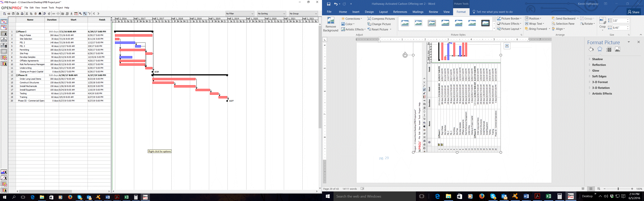644x201 pixels.
Task: Open the Picture Border dropdown
Action: (509, 19)
